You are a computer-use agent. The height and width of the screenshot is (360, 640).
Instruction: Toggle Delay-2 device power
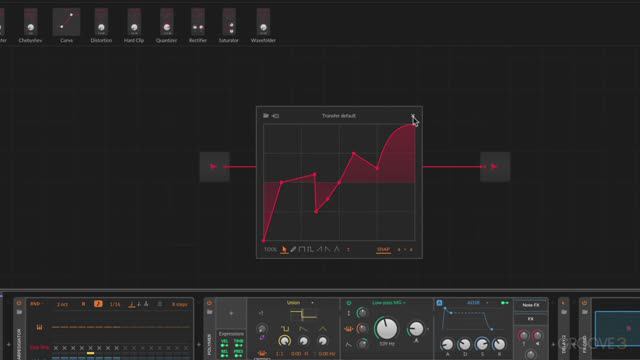564,303
